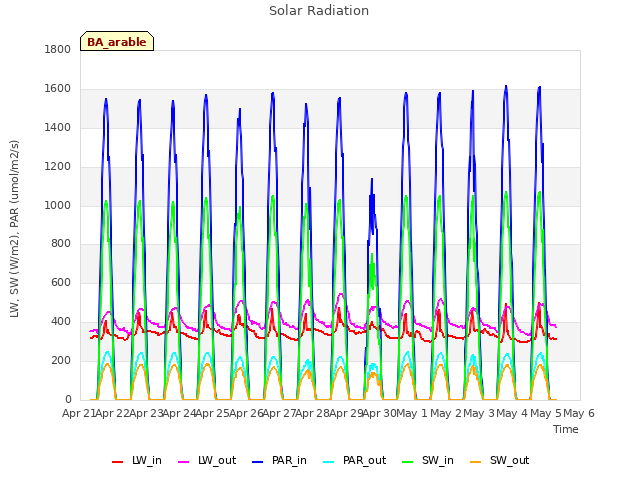Screen dimensions: 640x480
Task: Click the Apr 21 x-axis tick label
Action: click(79, 413)
